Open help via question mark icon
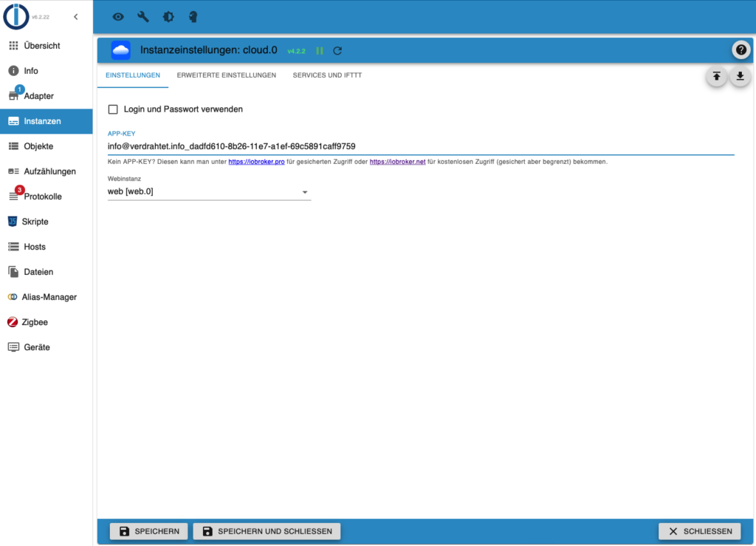This screenshot has height=546, width=756. click(740, 50)
